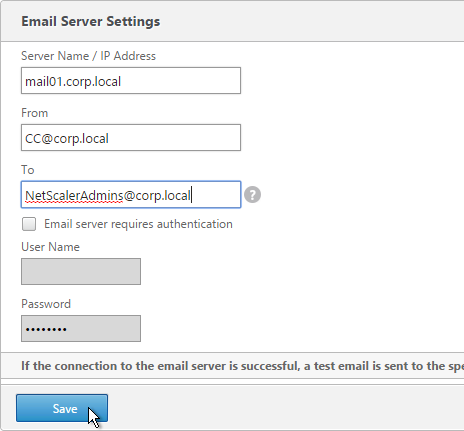This screenshot has width=464, height=431.
Task: Click the disabled Password field
Action: (81, 328)
